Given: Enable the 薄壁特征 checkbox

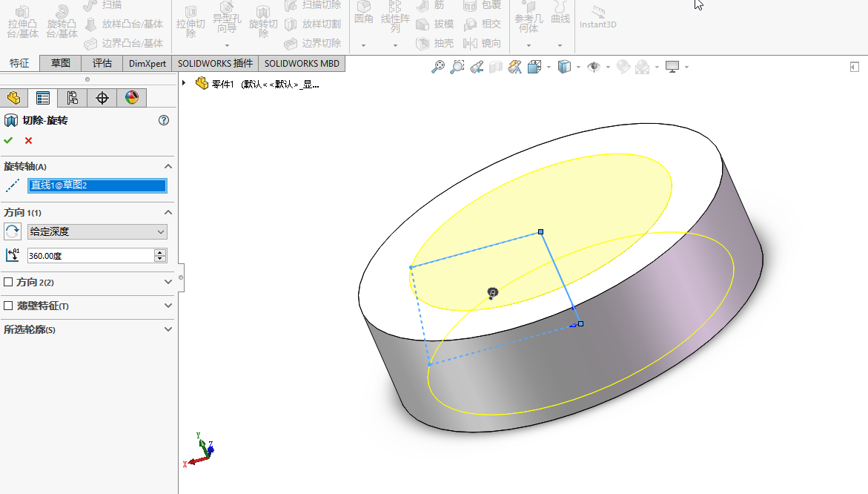Looking at the screenshot, I should [9, 306].
